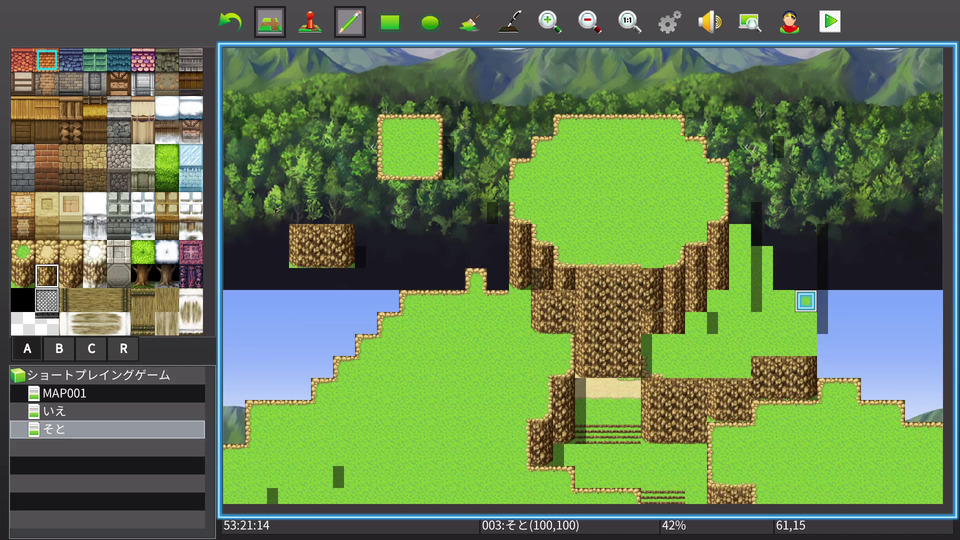Zoom in on the map
Image resolution: width=960 pixels, height=540 pixels.
click(x=549, y=22)
